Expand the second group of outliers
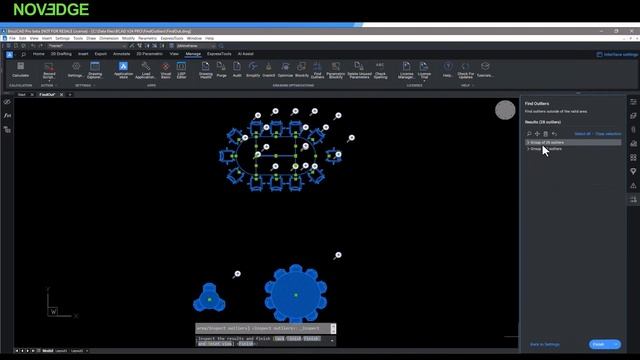640x360 pixels. [x=528, y=149]
